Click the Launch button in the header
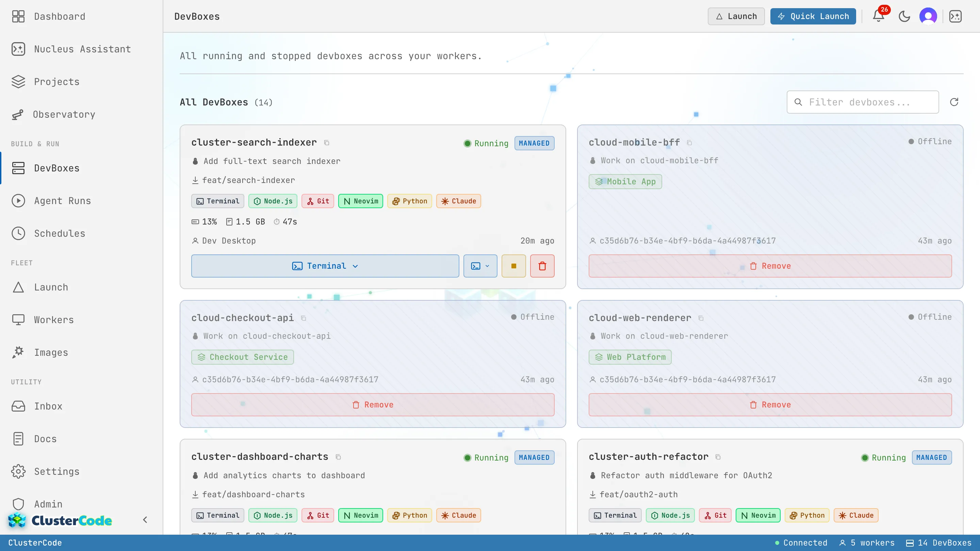980x551 pixels. pyautogui.click(x=736, y=16)
